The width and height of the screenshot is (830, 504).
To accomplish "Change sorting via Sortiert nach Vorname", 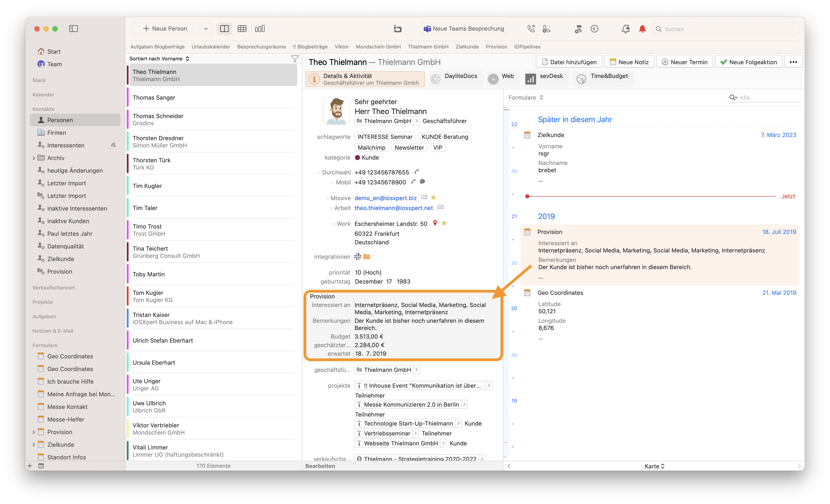I will pyautogui.click(x=159, y=59).
